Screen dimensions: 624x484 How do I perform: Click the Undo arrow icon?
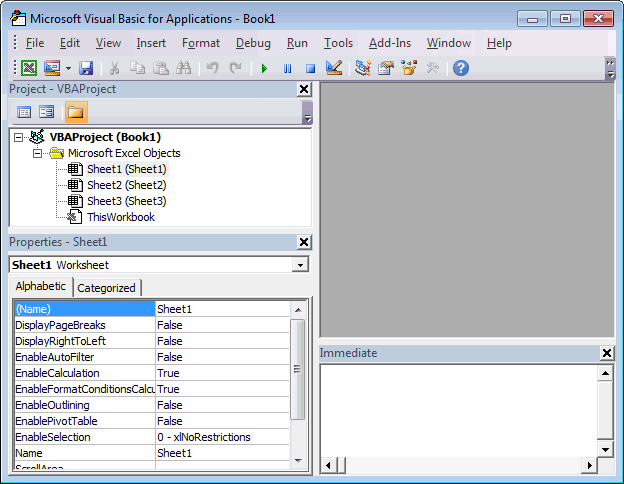[213, 68]
